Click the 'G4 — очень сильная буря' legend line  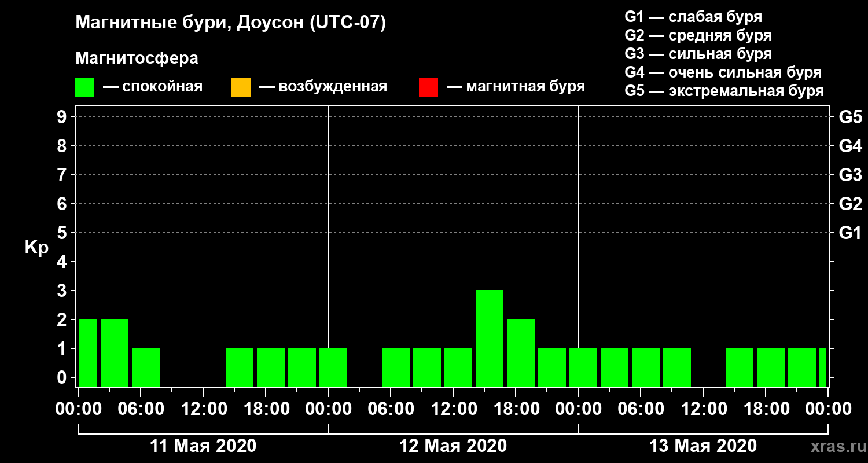[723, 72]
